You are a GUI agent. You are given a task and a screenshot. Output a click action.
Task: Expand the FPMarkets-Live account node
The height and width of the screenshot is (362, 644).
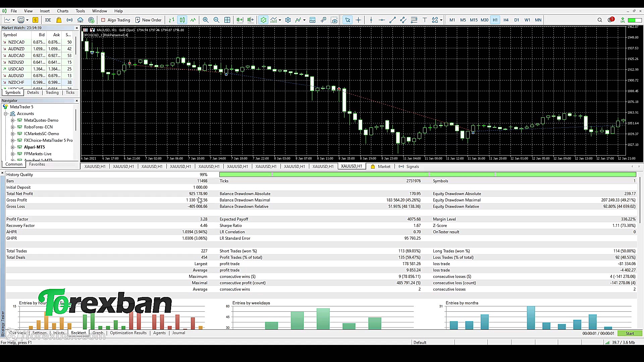pyautogui.click(x=13, y=154)
